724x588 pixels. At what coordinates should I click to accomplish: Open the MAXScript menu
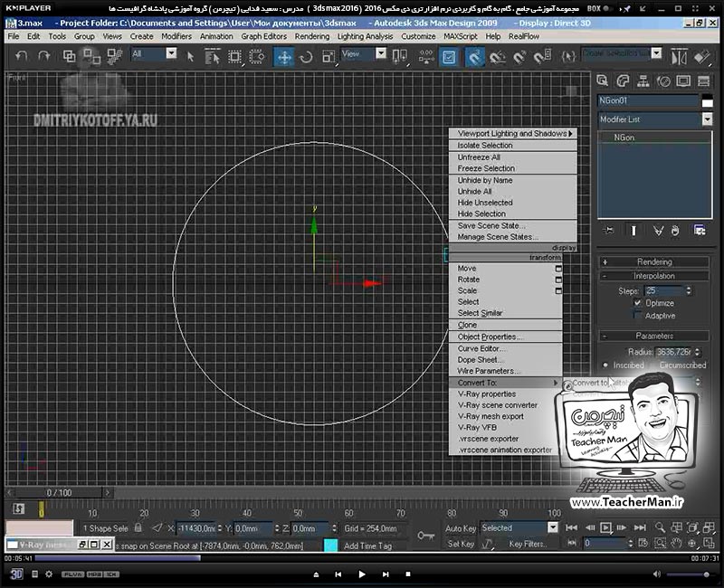(x=461, y=36)
